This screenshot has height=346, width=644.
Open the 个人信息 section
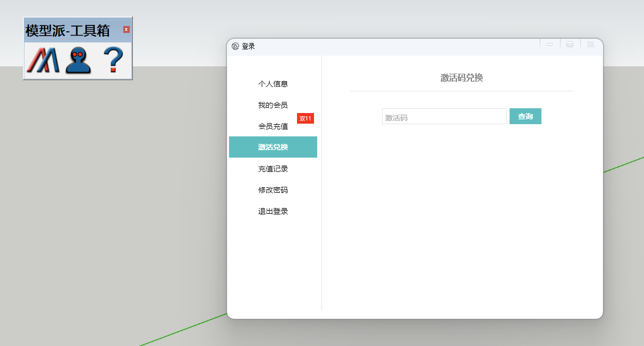tap(273, 84)
